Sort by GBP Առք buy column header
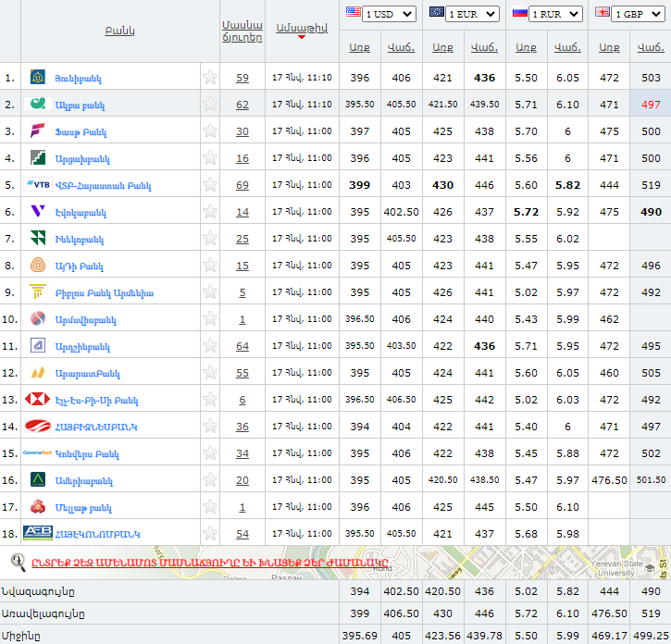This screenshot has width=671, height=644. tap(609, 47)
